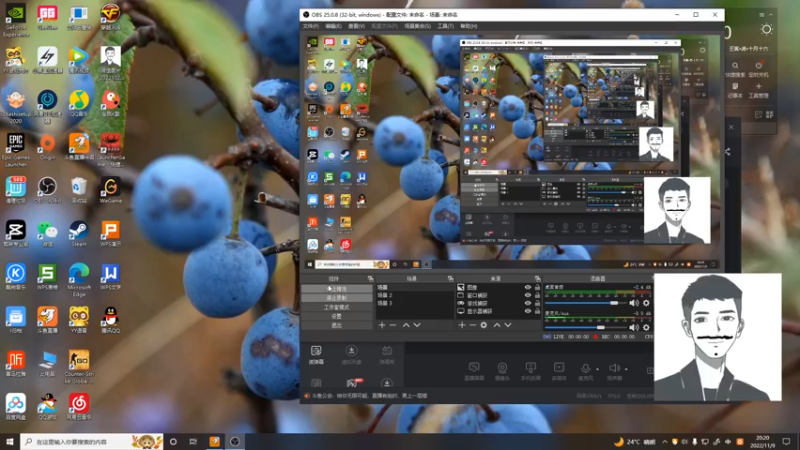Expand the microphone options arrow in the Douyu window
Screen dimensions: 800x450
(x=597, y=369)
